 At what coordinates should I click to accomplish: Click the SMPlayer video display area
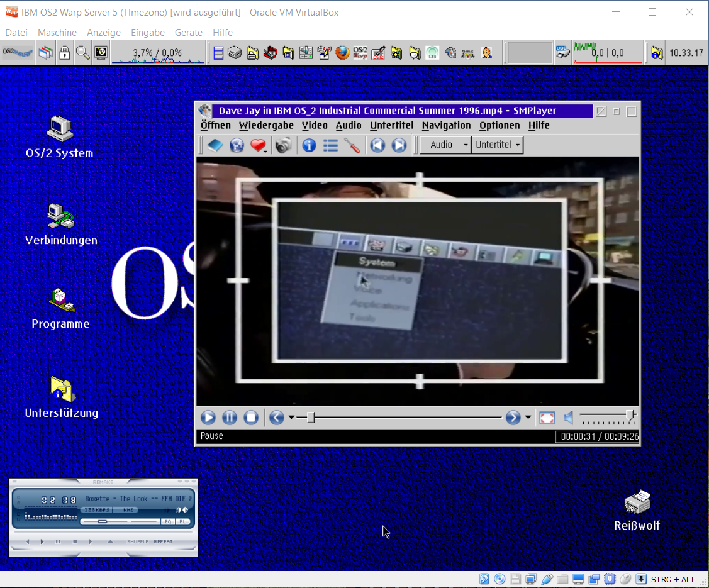pyautogui.click(x=418, y=280)
